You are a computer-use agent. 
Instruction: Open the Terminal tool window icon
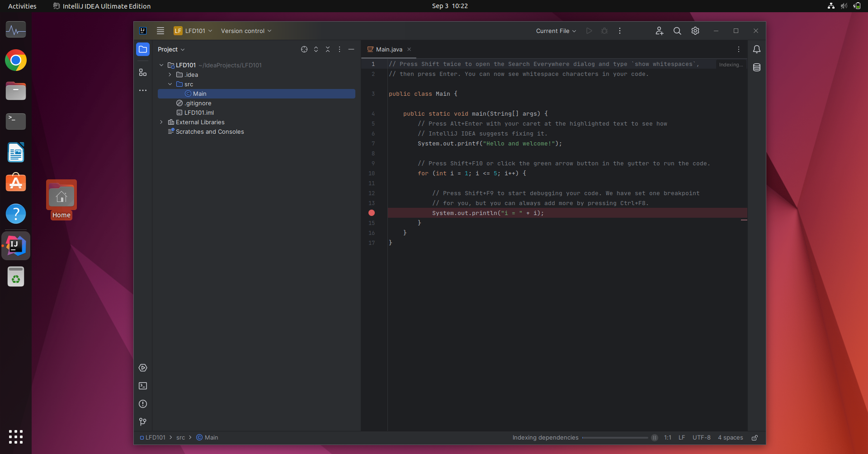click(143, 386)
